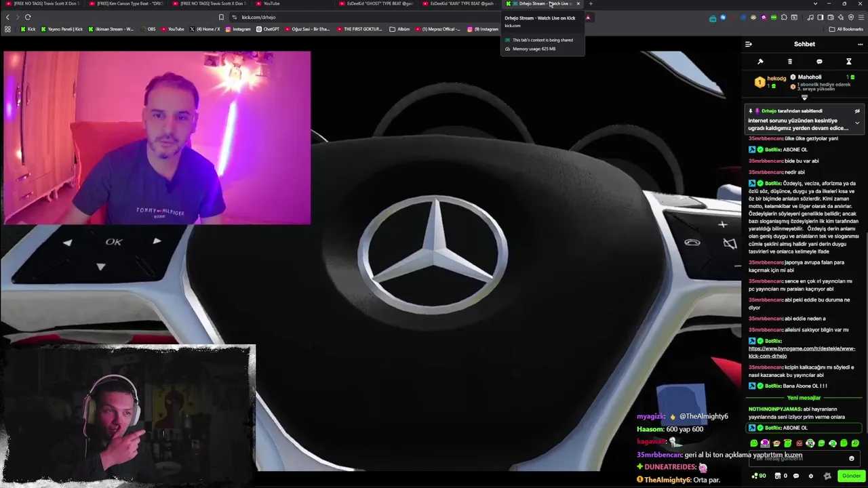Open the Yayıncı Paneli | Kick bookmark

coord(62,29)
